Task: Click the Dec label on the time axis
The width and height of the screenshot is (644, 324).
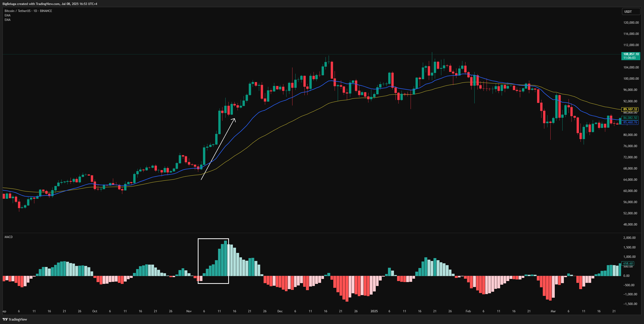Action: pyautogui.click(x=280, y=311)
